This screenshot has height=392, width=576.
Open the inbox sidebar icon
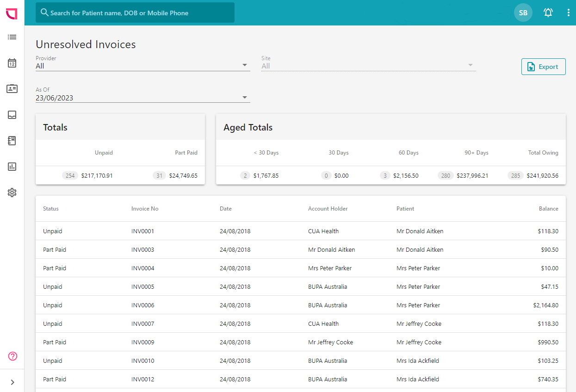(12, 115)
